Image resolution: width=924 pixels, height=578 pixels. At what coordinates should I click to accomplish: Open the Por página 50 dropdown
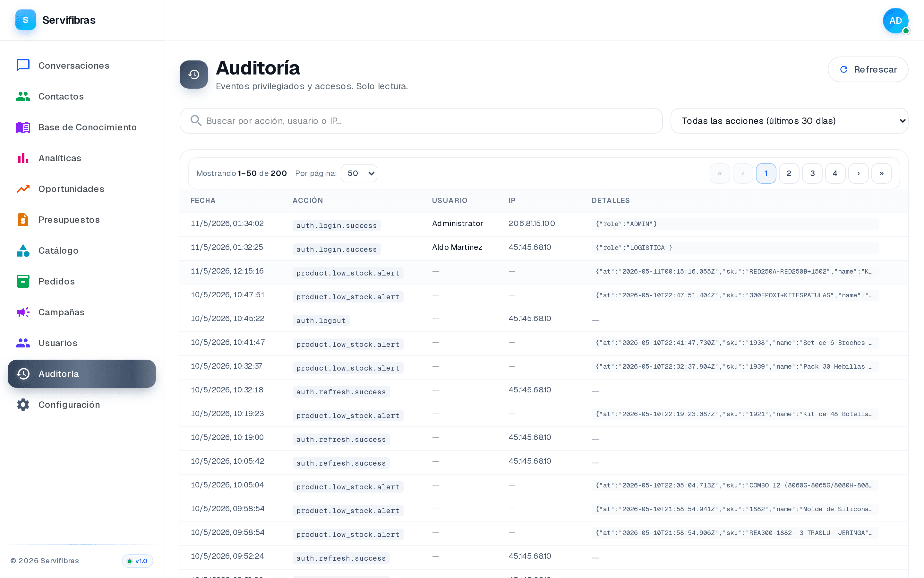pyautogui.click(x=359, y=173)
